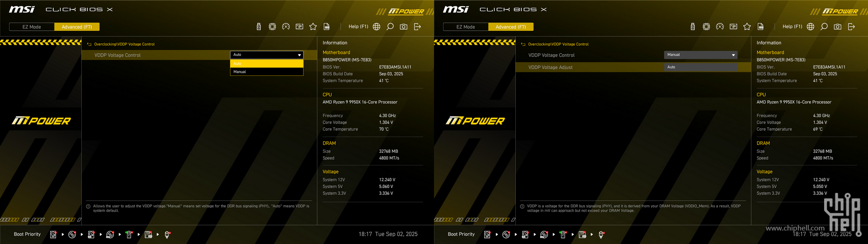Select VDDP Voltage Control label in right screen
This screenshot has width=868, height=244.
(x=551, y=55)
